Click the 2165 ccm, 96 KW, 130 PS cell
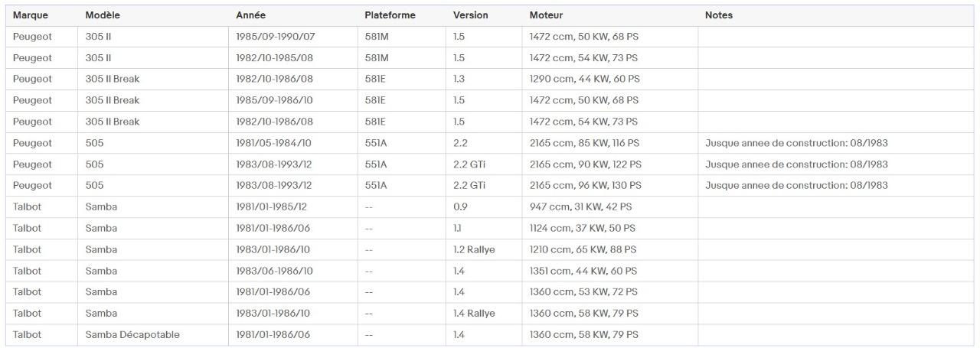The image size is (980, 348). [x=585, y=185]
